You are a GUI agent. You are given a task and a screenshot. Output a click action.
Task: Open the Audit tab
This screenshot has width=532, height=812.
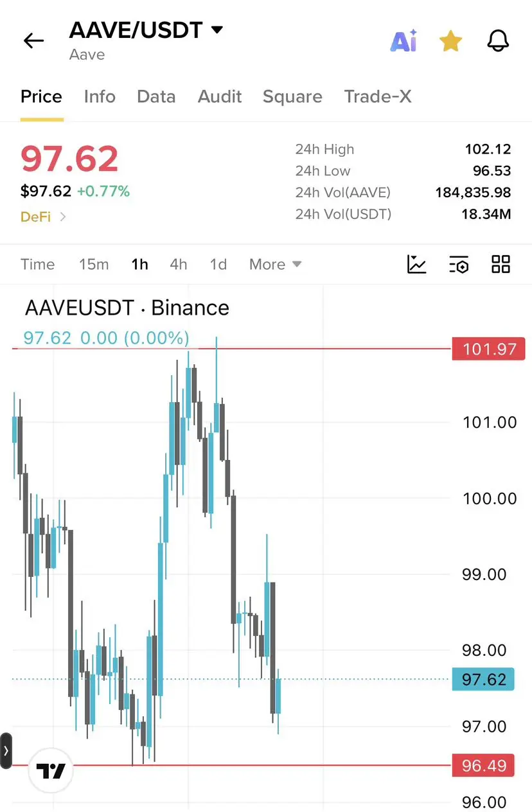click(x=220, y=96)
